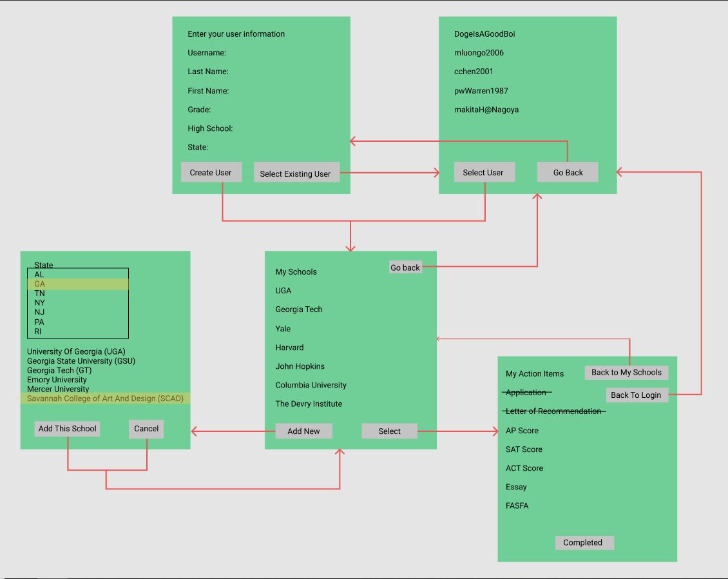The width and height of the screenshot is (728, 579).
Task: Click the AP Score action item
Action: (522, 431)
